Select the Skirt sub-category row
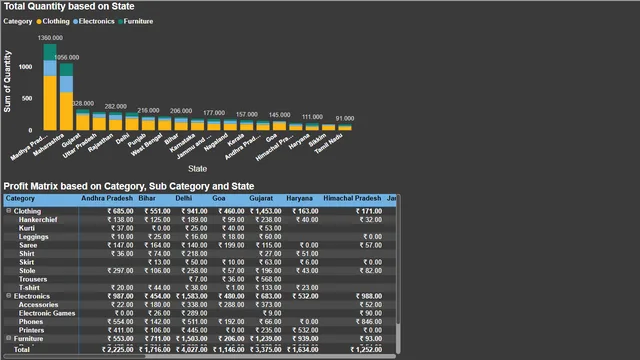 27,262
